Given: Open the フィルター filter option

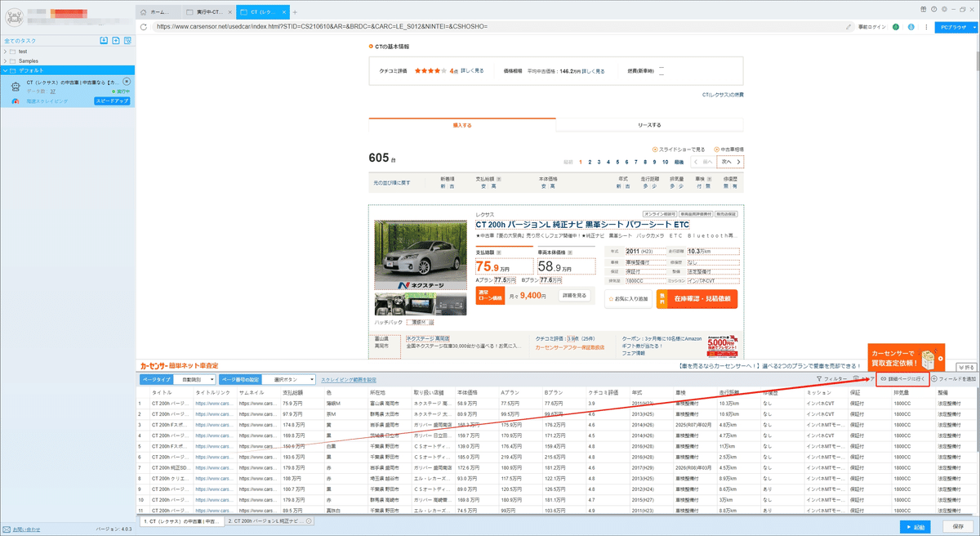Looking at the screenshot, I should [831, 379].
